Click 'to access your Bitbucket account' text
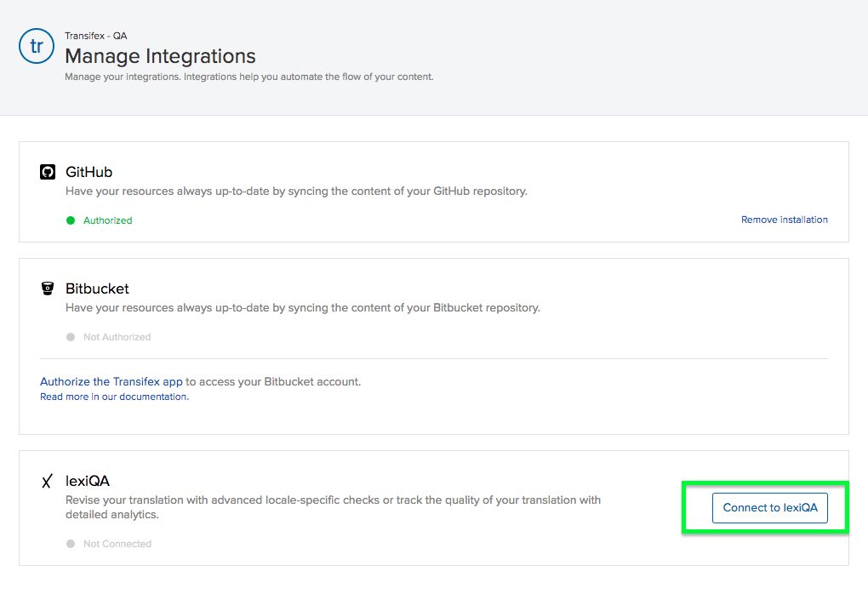Image resolution: width=868 pixels, height=594 pixels. click(273, 381)
